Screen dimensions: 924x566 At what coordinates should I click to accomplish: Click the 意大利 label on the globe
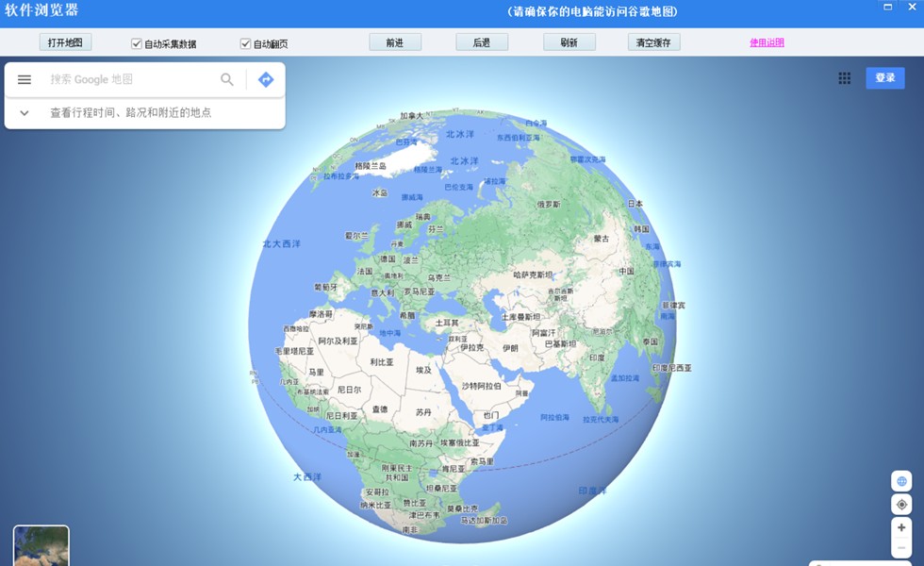coord(383,293)
